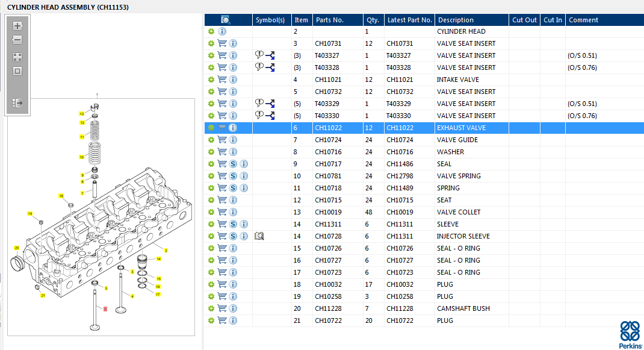The width and height of the screenshot is (644, 350).
Task: Sort table by Parts No. column header
Action: [x=330, y=20]
